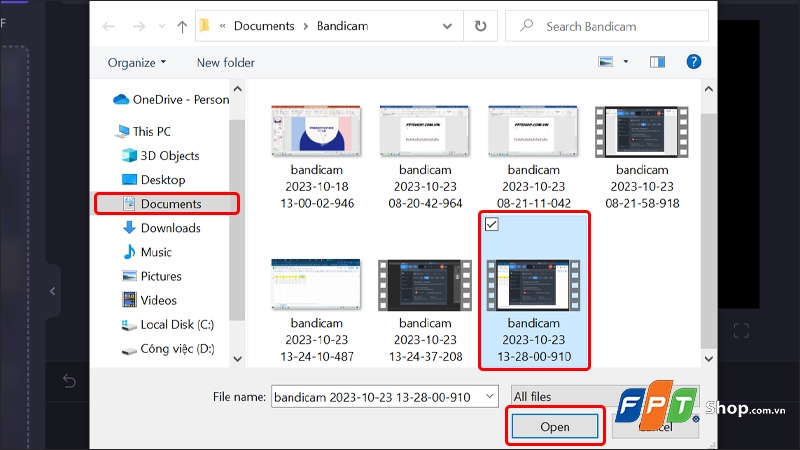Click the change view icon

click(x=606, y=62)
